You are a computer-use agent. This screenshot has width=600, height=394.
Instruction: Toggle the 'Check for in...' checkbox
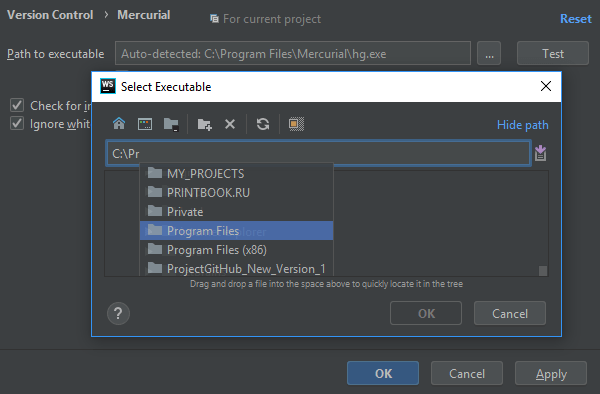pos(17,105)
